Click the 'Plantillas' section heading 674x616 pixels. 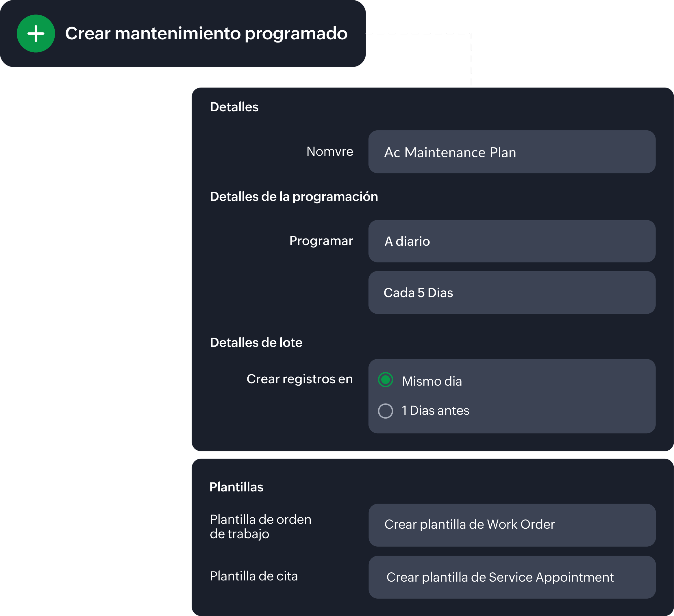pos(237,487)
